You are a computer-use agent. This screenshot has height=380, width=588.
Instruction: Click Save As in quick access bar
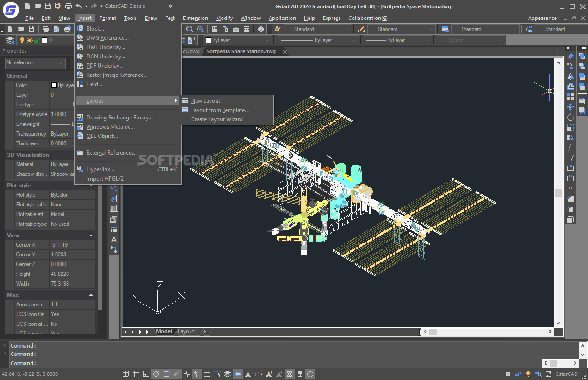point(57,6)
